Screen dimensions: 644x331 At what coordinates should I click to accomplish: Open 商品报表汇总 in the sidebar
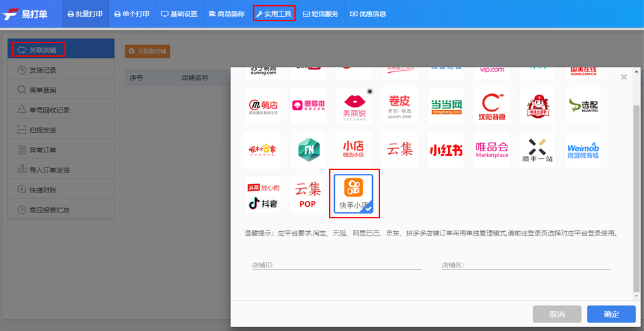coord(61,210)
